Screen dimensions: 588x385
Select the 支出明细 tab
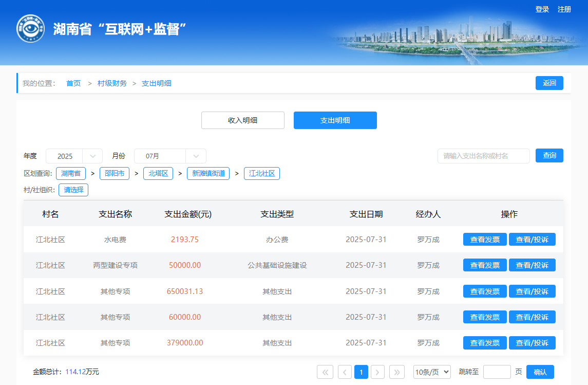(x=335, y=120)
